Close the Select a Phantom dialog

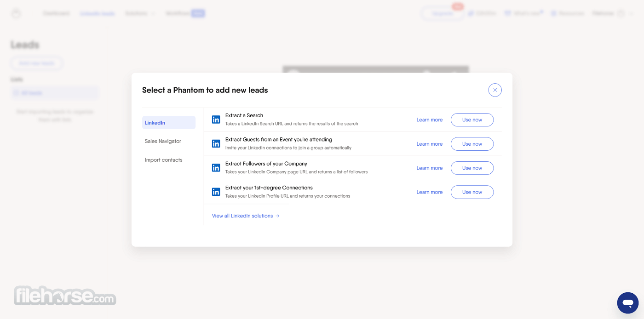[x=495, y=90]
